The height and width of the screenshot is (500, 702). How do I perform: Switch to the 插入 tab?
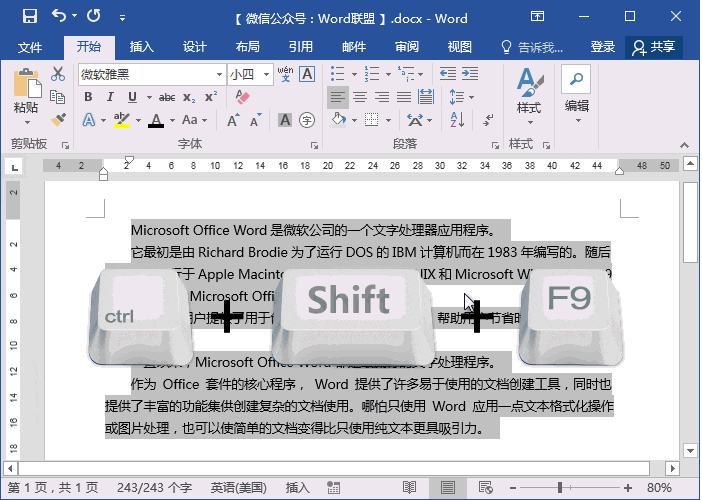click(141, 47)
